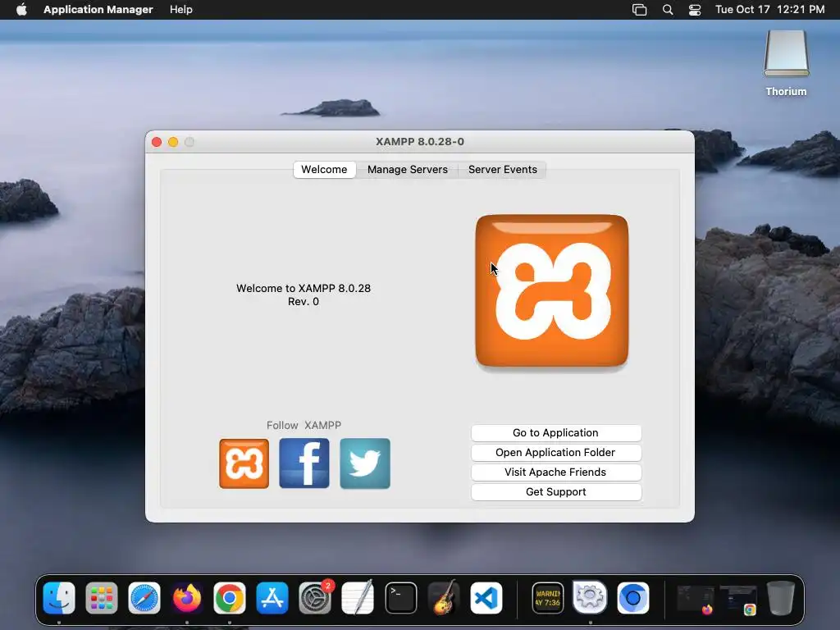Open Firefox from the Dock
The image size is (840, 630).
(x=187, y=598)
